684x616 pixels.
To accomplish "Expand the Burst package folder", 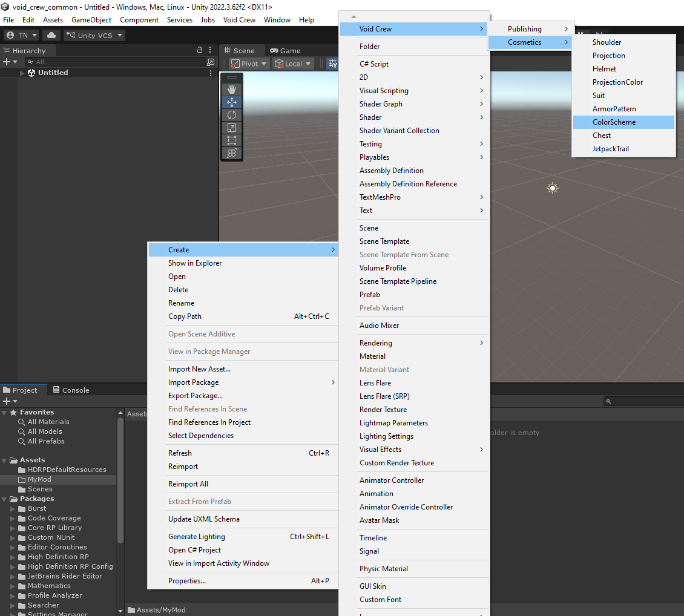I will [x=13, y=508].
